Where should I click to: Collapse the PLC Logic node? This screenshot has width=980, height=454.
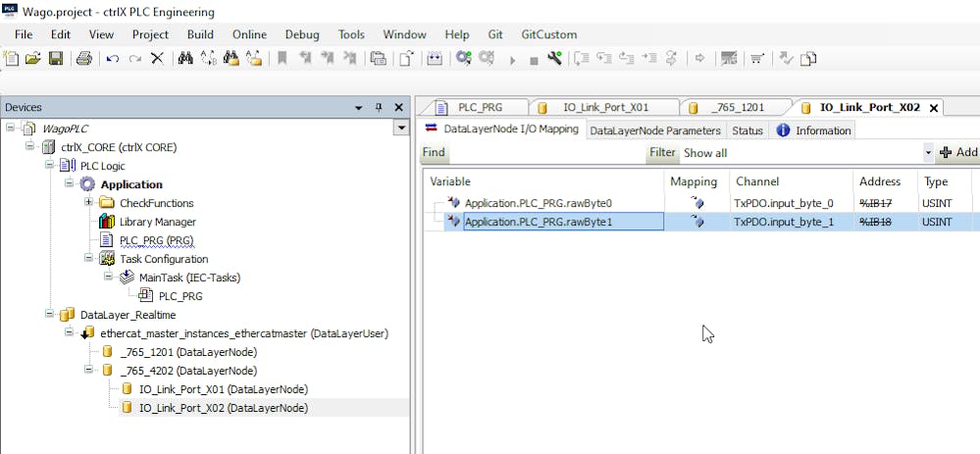49,166
